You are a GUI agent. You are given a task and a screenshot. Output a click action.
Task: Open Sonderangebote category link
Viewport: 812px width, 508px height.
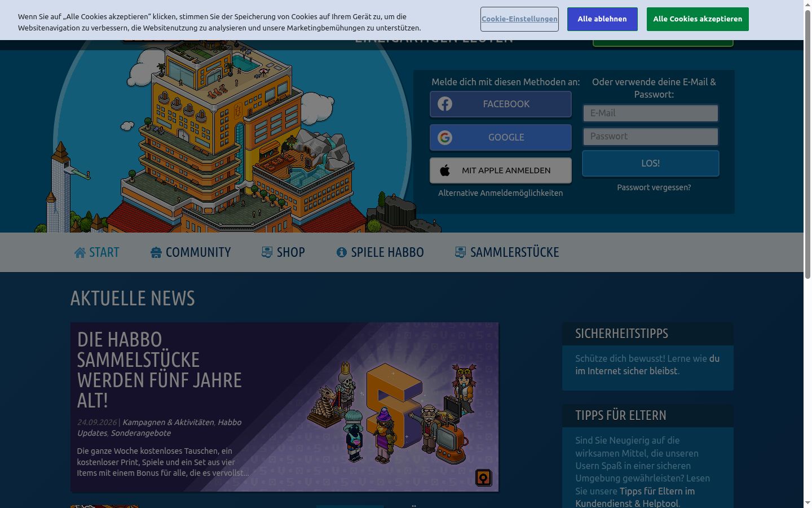click(140, 433)
